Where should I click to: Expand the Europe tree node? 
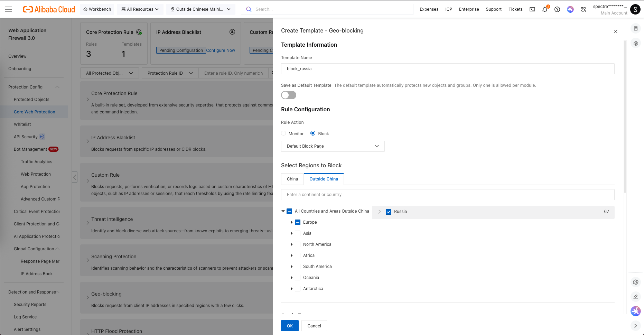(x=291, y=222)
